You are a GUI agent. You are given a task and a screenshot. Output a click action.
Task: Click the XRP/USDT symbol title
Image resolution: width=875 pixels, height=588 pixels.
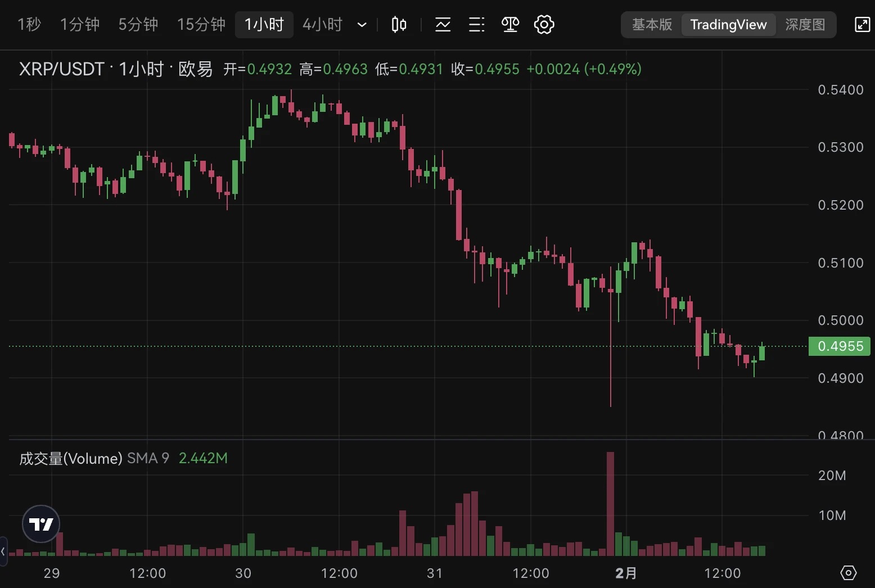click(x=62, y=69)
